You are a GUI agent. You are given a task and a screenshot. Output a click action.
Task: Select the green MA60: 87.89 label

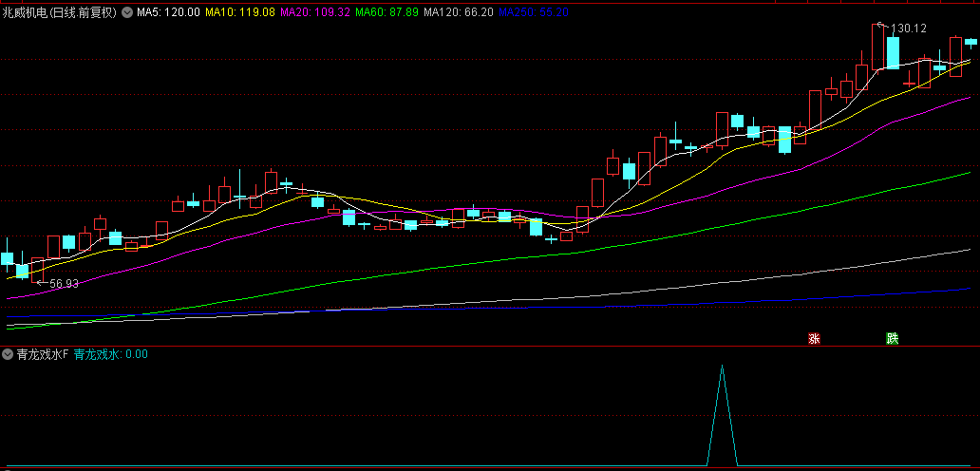(x=386, y=11)
